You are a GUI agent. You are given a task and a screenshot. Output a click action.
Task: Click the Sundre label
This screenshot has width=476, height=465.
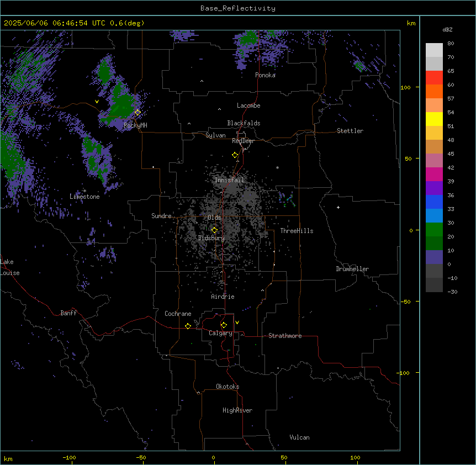click(161, 216)
